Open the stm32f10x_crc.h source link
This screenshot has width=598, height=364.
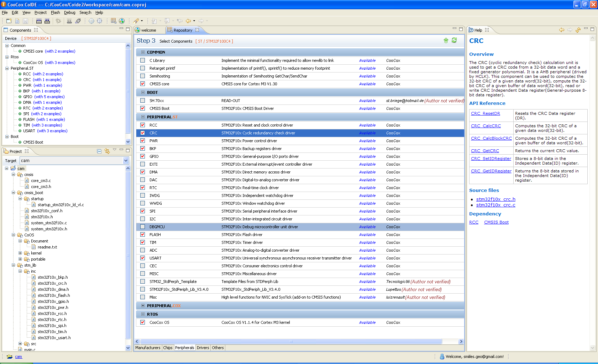[x=495, y=199]
